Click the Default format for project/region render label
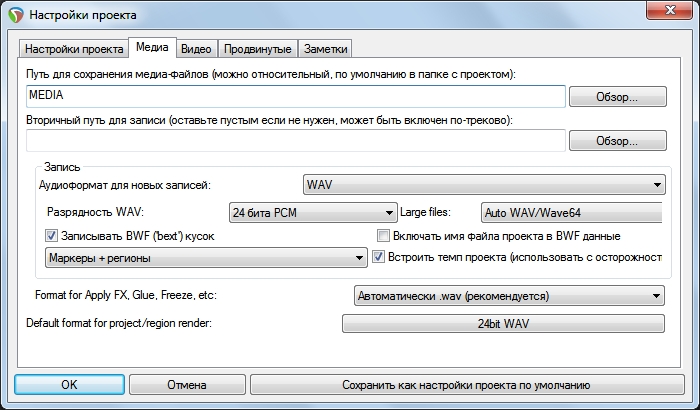The width and height of the screenshot is (700, 410). 119,323
